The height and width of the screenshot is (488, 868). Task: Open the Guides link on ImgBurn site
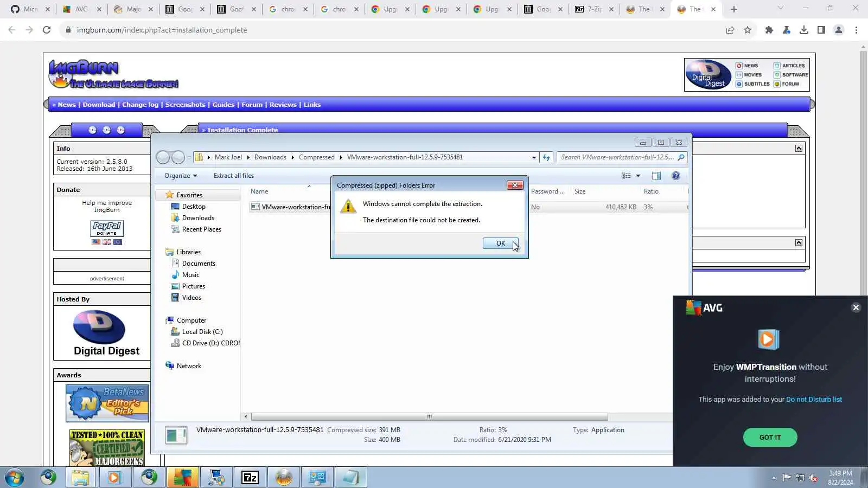(x=224, y=105)
